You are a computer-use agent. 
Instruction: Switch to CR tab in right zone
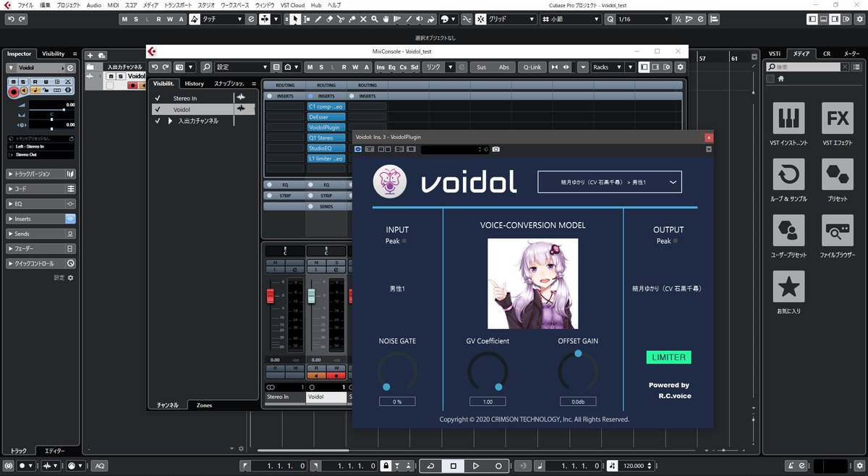[826, 54]
